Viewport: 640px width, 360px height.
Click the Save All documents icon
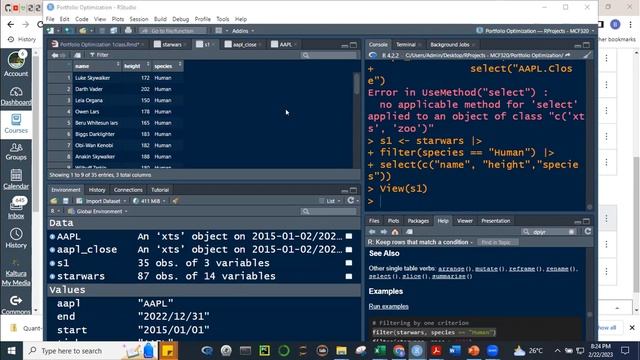pos(113,31)
